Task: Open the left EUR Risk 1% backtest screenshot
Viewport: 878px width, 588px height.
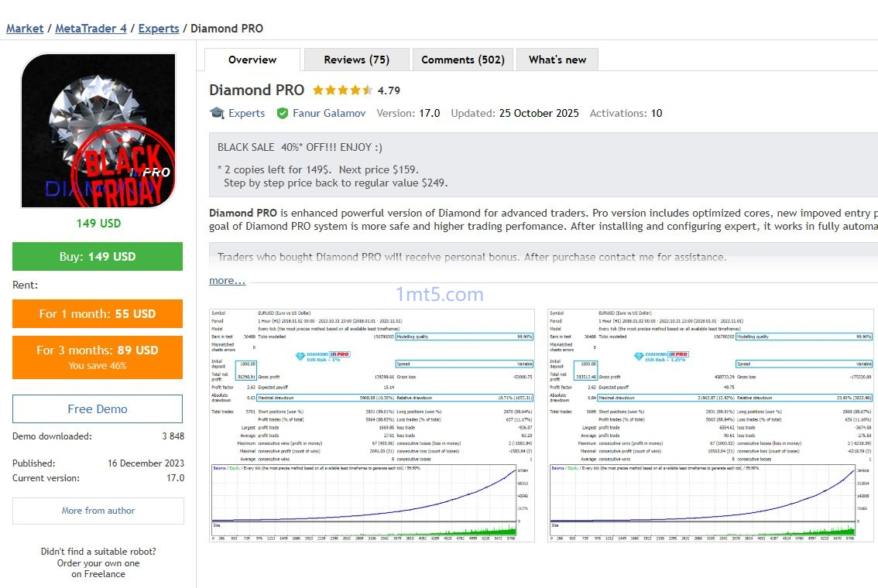Action: [x=372, y=425]
